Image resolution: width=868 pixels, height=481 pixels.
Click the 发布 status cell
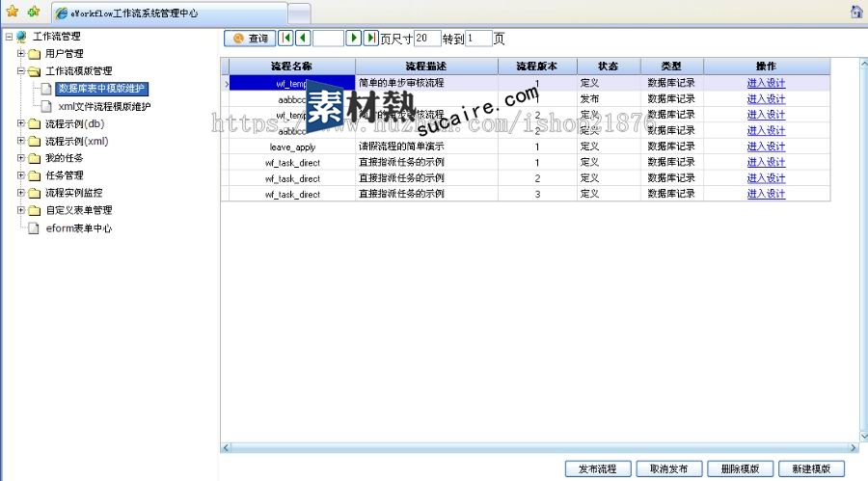pos(609,99)
